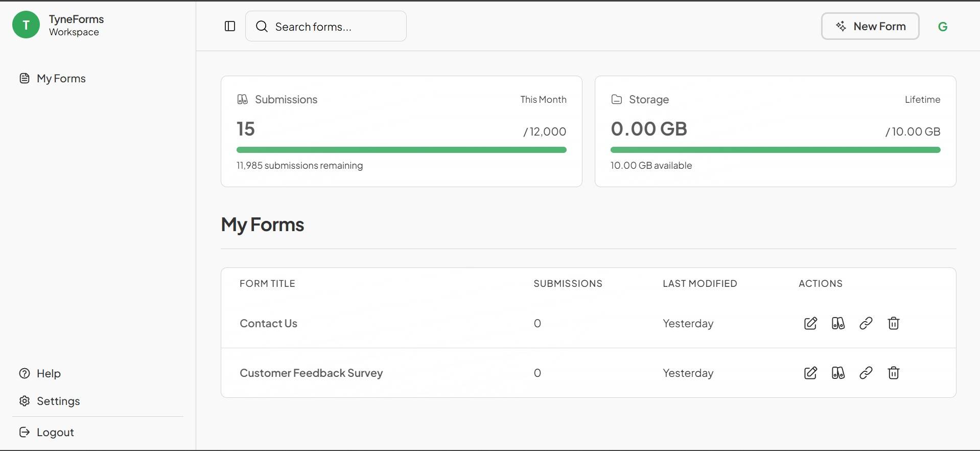Open the user avatar G menu

click(943, 27)
